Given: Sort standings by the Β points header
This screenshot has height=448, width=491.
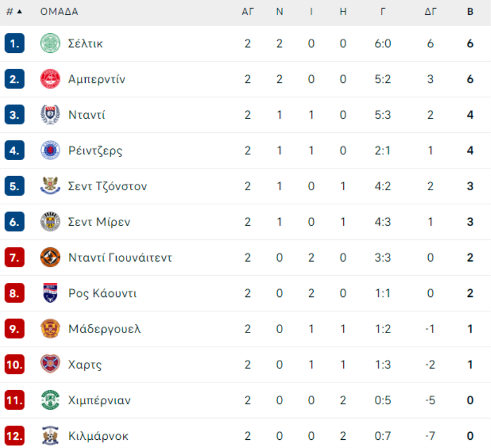Looking at the screenshot, I should click(x=470, y=11).
